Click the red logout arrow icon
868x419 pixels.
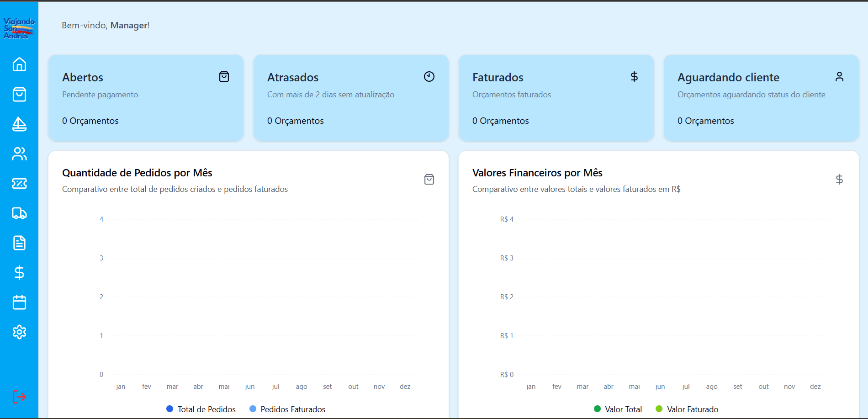point(19,397)
